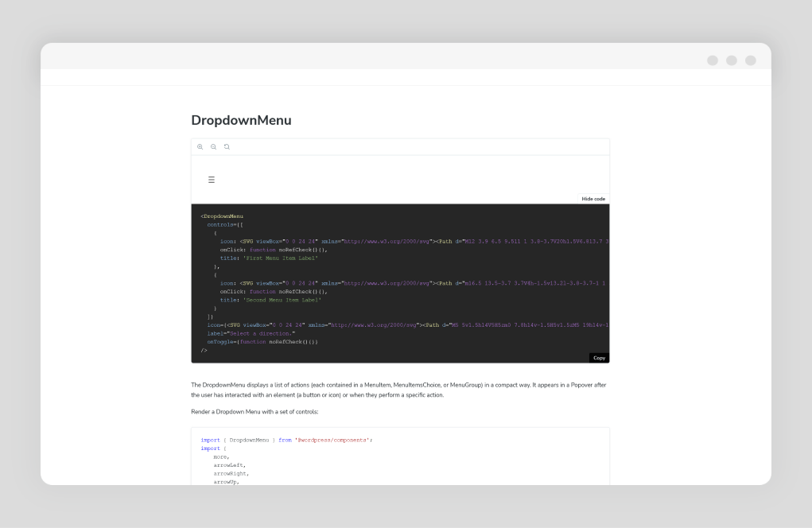Click 'Second Menu Item Label' in code

(x=282, y=301)
